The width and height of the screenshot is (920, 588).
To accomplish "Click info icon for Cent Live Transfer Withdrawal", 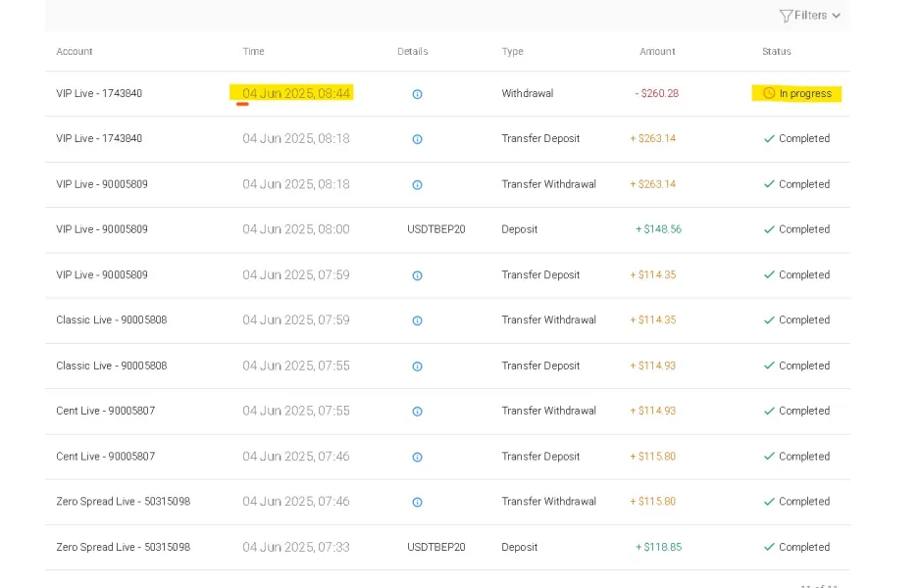I will tap(417, 412).
